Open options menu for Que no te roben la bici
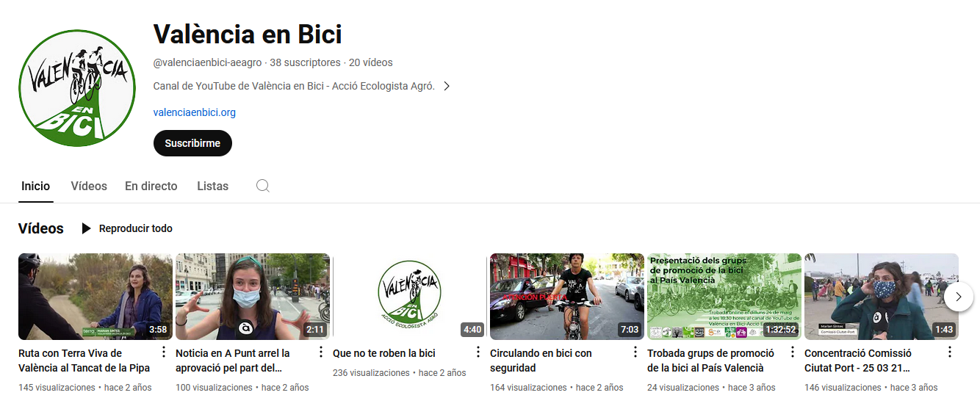Image resolution: width=980 pixels, height=409 pixels. [x=478, y=352]
